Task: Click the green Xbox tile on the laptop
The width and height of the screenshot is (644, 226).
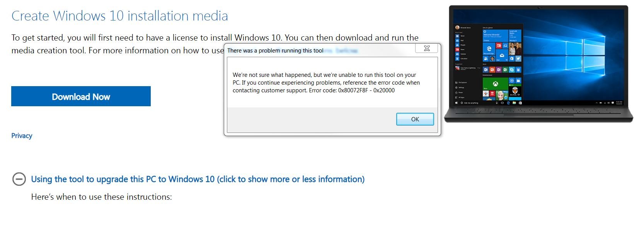Action: [495, 83]
